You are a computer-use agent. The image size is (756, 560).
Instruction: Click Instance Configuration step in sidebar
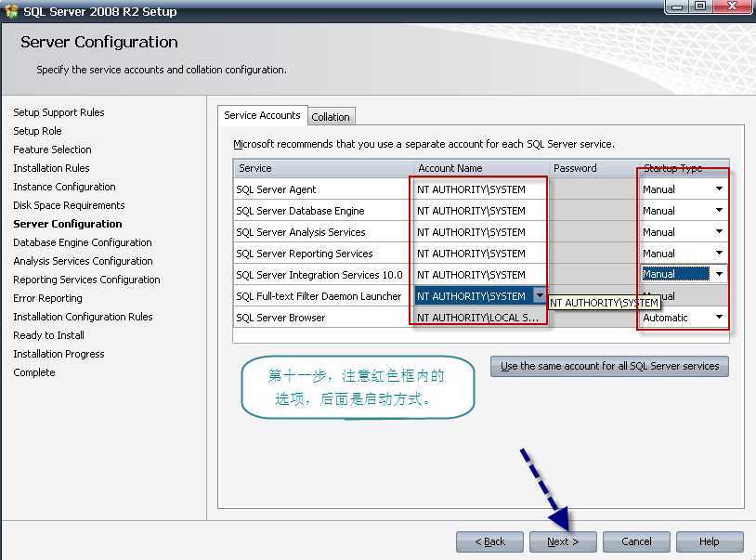64,187
